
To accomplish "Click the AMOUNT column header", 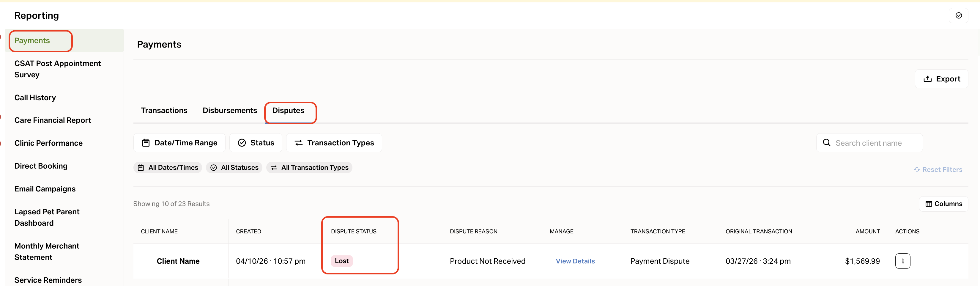I will [868, 232].
